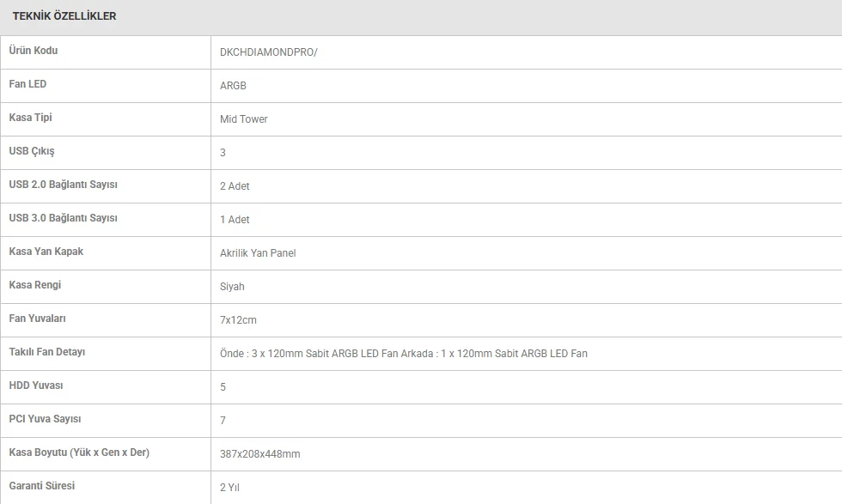Viewport: 842px width, 504px height.
Task: Select the USB 3.0 Bağlantı Sayısı label
Action: pyautogui.click(x=63, y=218)
